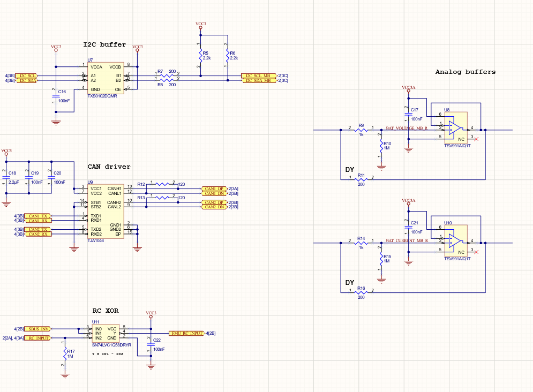
Task: Select resistor R17 1M in RC XOR section
Action: click(x=65, y=354)
